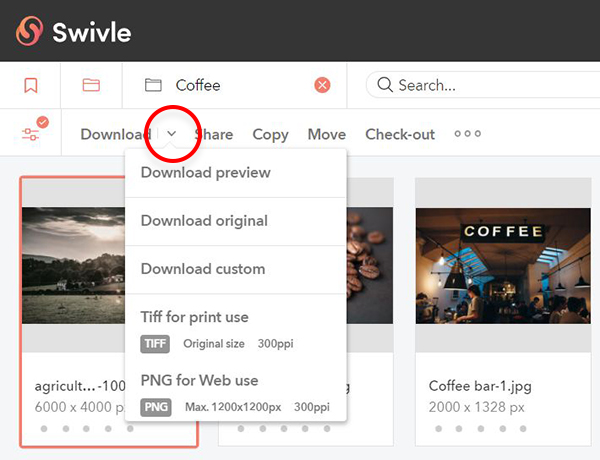
Task: Click the Coffee bar-1.jpg file name
Action: tap(480, 386)
